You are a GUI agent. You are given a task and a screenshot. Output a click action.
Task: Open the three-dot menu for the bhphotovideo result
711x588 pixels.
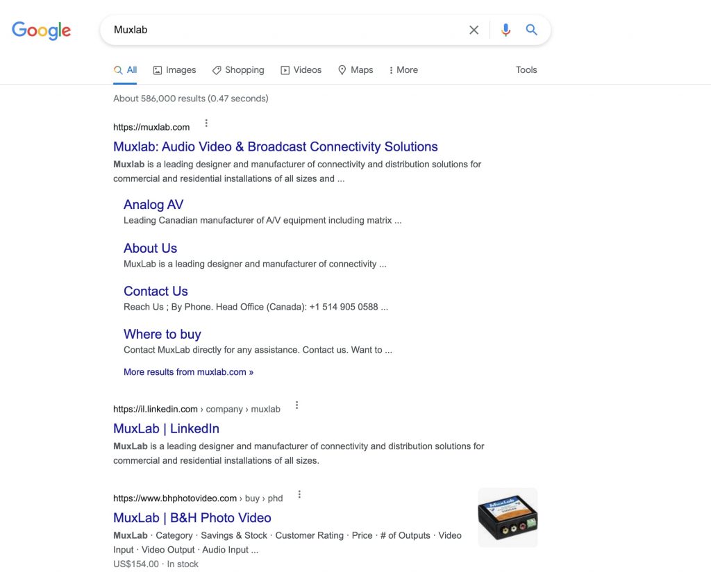click(299, 494)
